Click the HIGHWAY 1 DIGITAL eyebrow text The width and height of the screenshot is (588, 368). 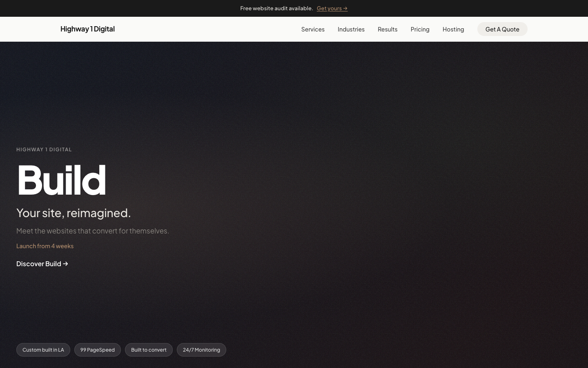[44, 149]
